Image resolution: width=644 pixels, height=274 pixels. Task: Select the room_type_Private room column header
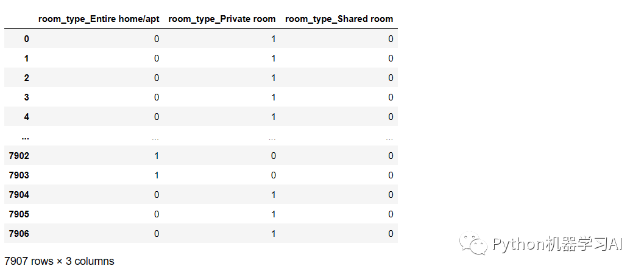pos(222,19)
